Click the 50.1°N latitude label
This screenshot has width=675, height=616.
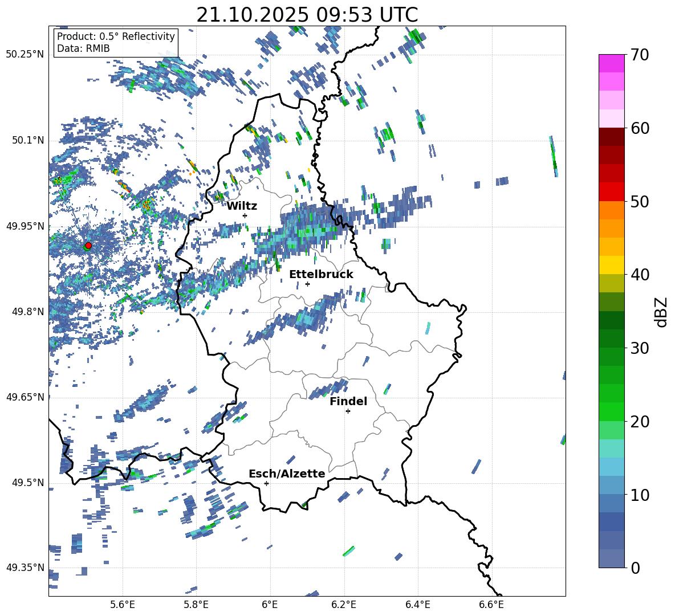coord(27,140)
